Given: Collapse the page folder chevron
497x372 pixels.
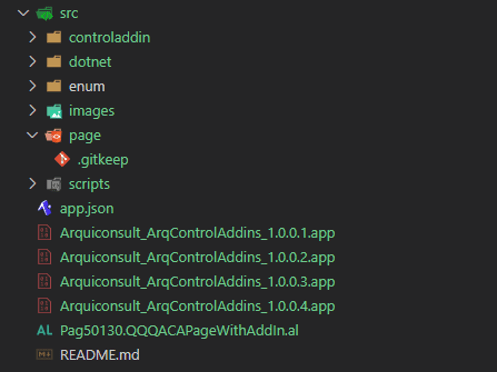Looking at the screenshot, I should coord(32,135).
